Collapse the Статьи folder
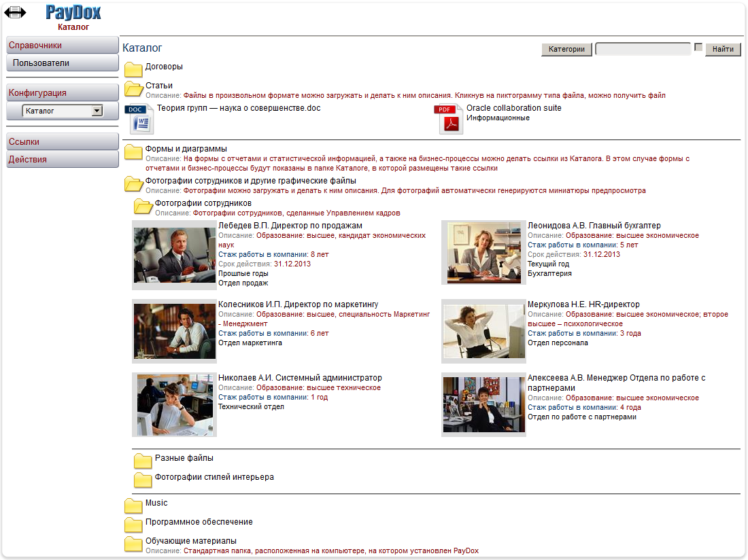Screen dimensions: 748x560 click(x=133, y=88)
